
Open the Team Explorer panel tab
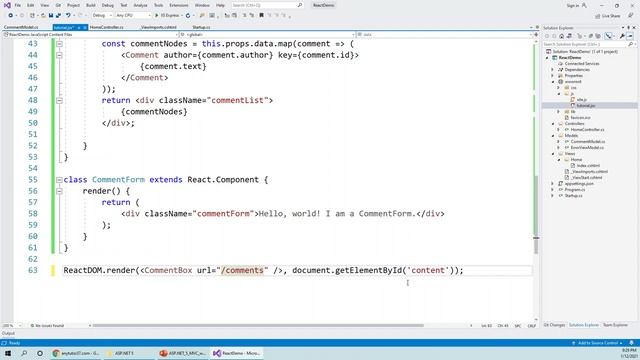click(615, 325)
